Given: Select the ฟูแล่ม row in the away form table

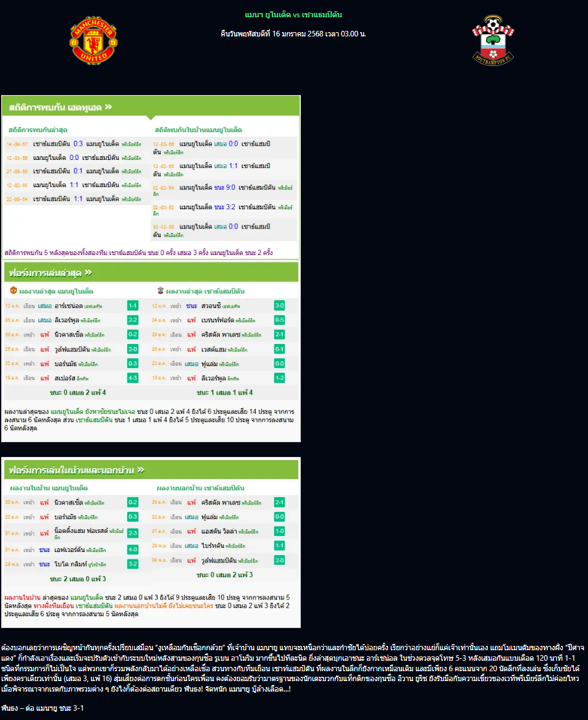Looking at the screenshot, I should point(224,517).
